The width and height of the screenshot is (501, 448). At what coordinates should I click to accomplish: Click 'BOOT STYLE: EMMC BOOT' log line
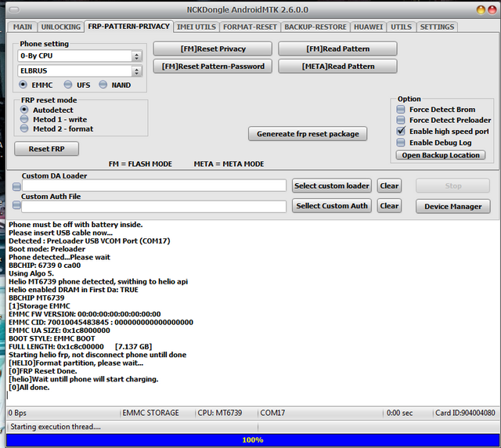point(52,338)
